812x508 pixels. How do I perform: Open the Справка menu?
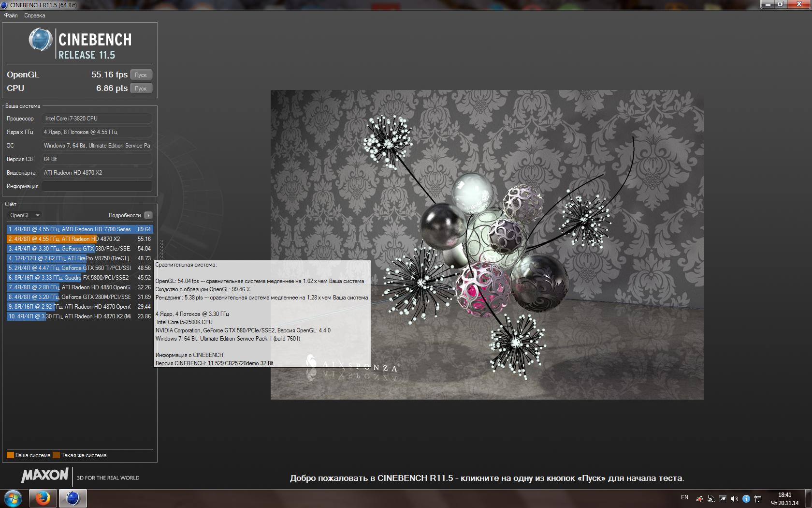pyautogui.click(x=34, y=15)
